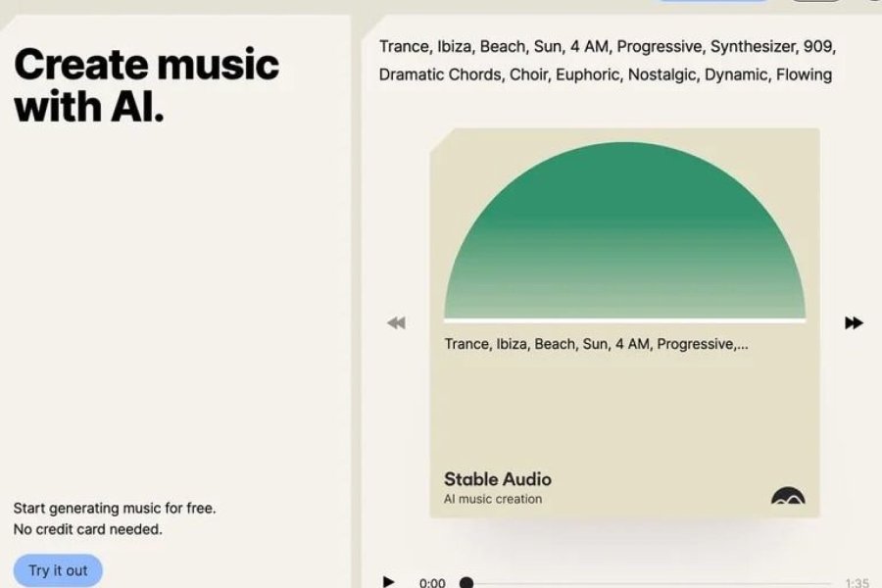This screenshot has width=882, height=588.
Task: Click the gray outlined button at the top
Action: [815, 1]
